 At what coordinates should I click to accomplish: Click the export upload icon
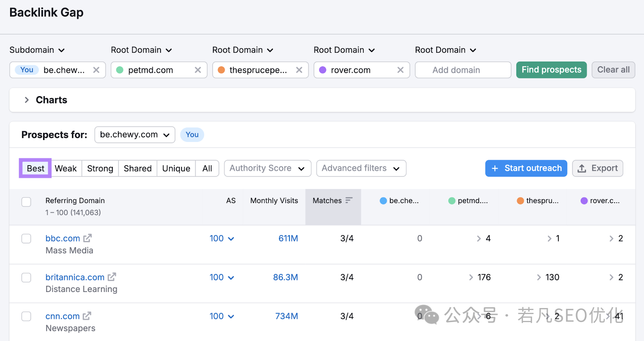click(582, 168)
